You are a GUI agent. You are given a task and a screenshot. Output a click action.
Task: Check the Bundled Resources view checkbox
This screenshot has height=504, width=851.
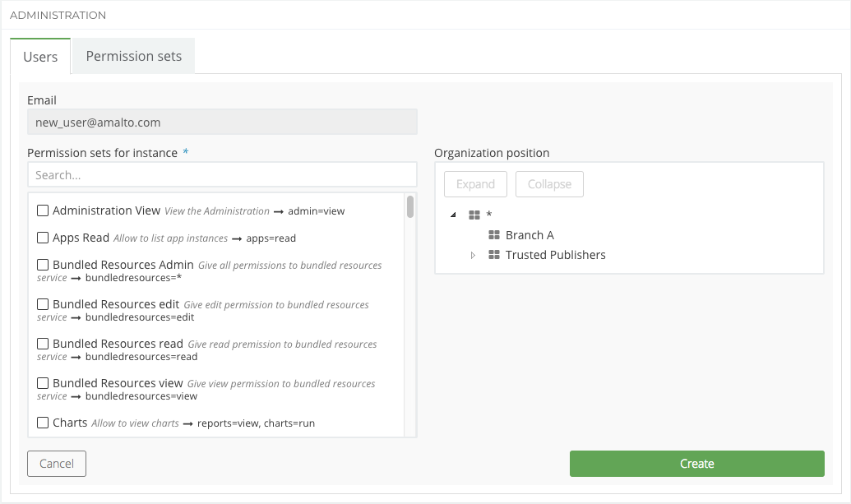(44, 384)
